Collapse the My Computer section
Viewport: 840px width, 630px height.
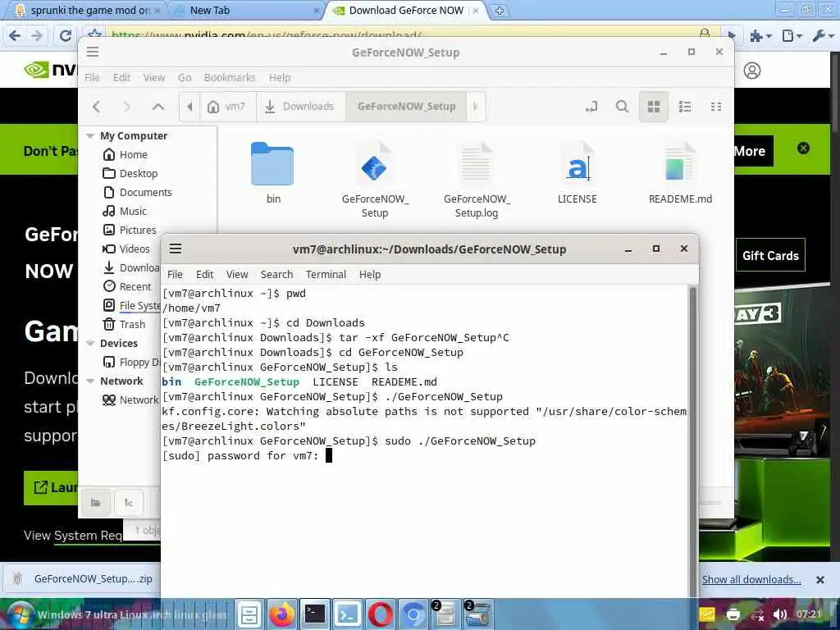pyautogui.click(x=90, y=135)
